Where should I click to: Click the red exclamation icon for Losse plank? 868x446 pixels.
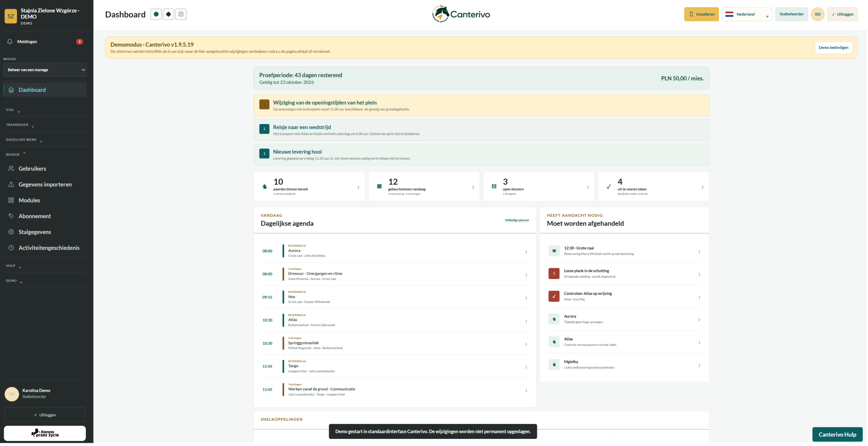[554, 274]
